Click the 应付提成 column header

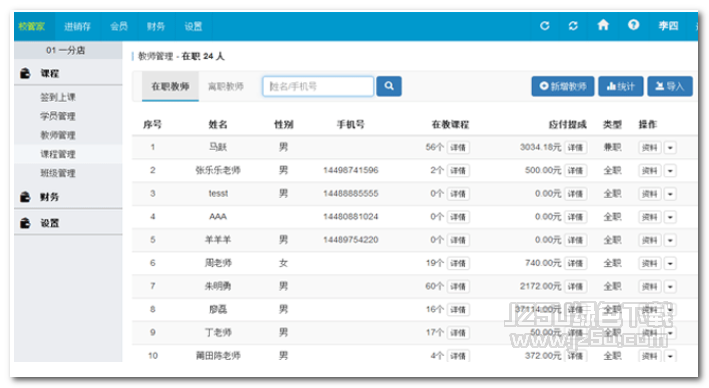pos(568,124)
